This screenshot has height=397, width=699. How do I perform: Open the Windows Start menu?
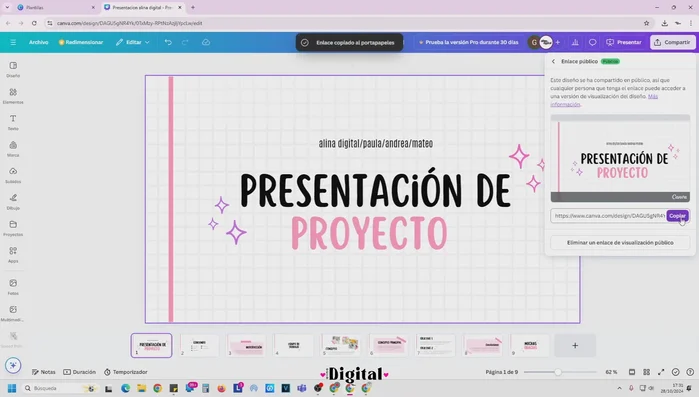[x=12, y=388]
